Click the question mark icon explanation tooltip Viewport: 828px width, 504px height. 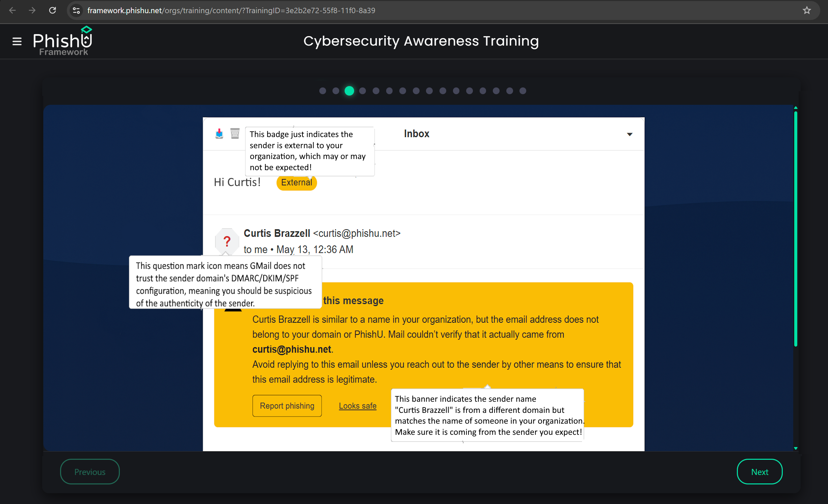[x=225, y=282]
